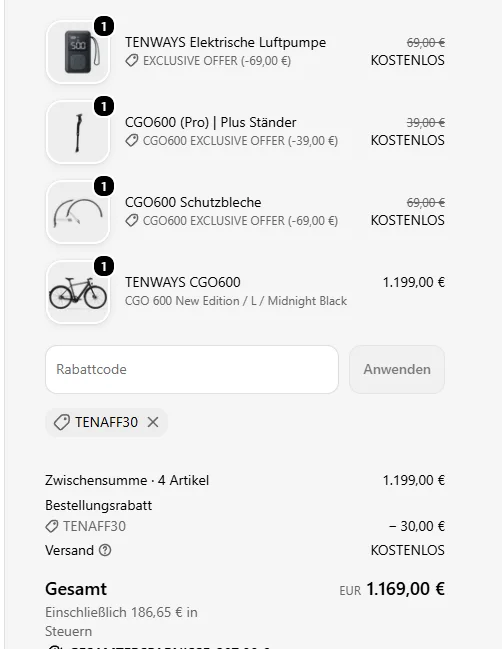Open the TENWAYS CGO600 bike thumbnail
This screenshot has width=502, height=649.
coord(78,292)
